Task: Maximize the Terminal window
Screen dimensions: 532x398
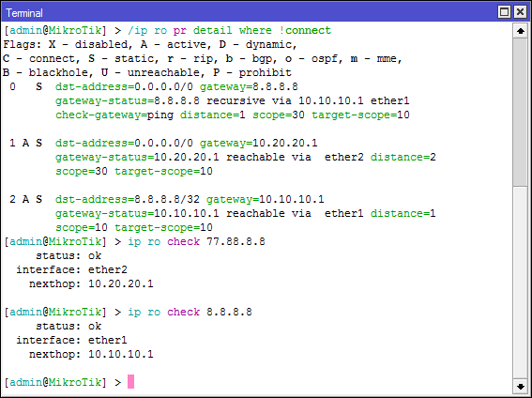Action: [504, 12]
